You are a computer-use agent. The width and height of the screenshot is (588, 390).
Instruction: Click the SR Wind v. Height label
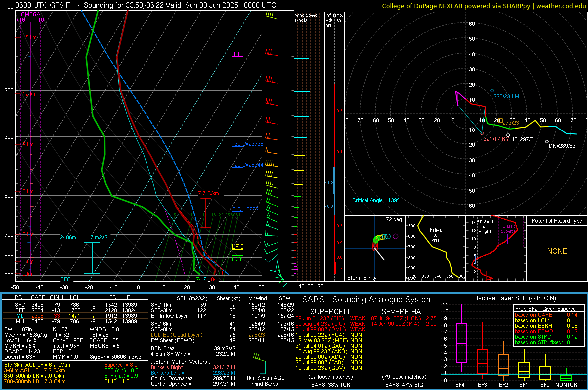click(x=485, y=227)
